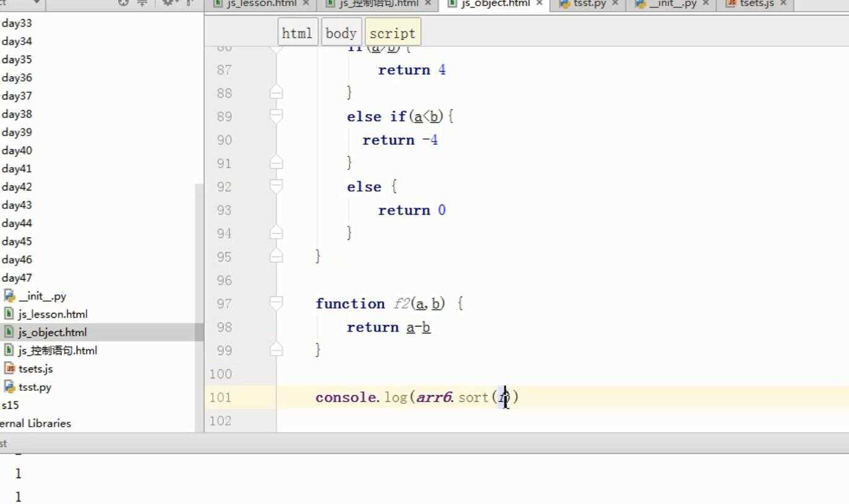
Task: Open the tsst.py editor tab
Action: [588, 4]
